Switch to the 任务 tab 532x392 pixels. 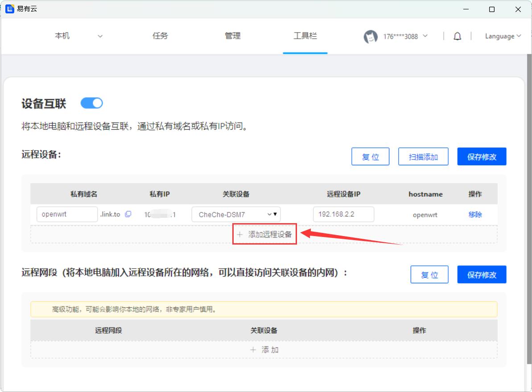pyautogui.click(x=160, y=36)
